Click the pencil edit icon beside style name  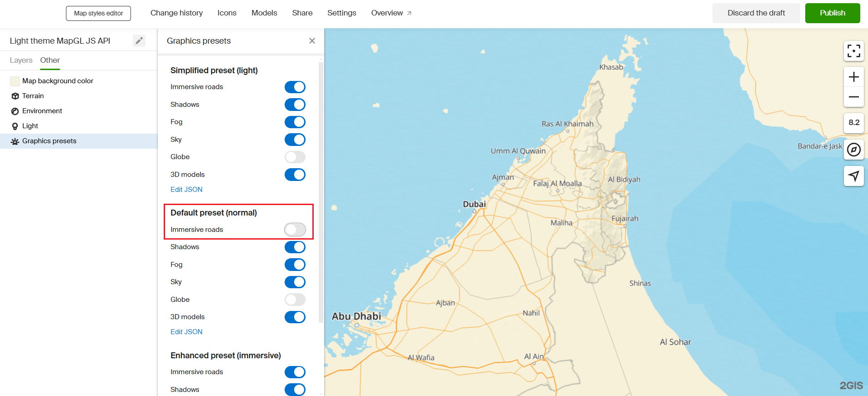pos(139,41)
